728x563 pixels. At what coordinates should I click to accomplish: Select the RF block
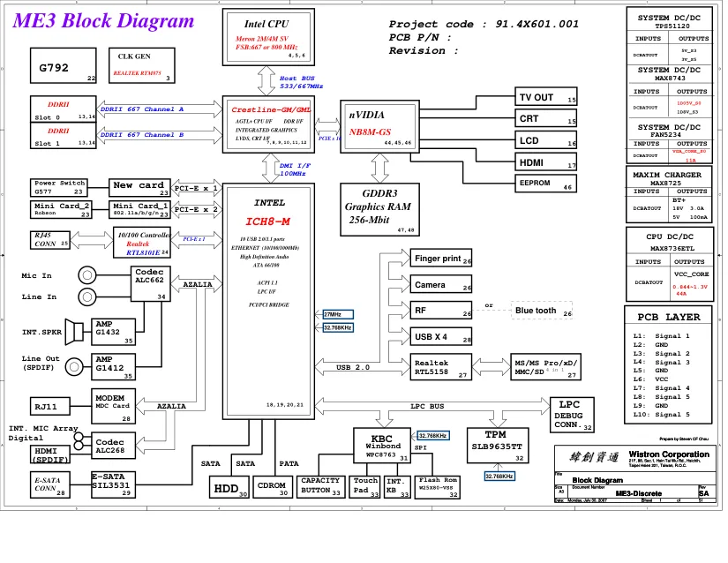click(441, 310)
